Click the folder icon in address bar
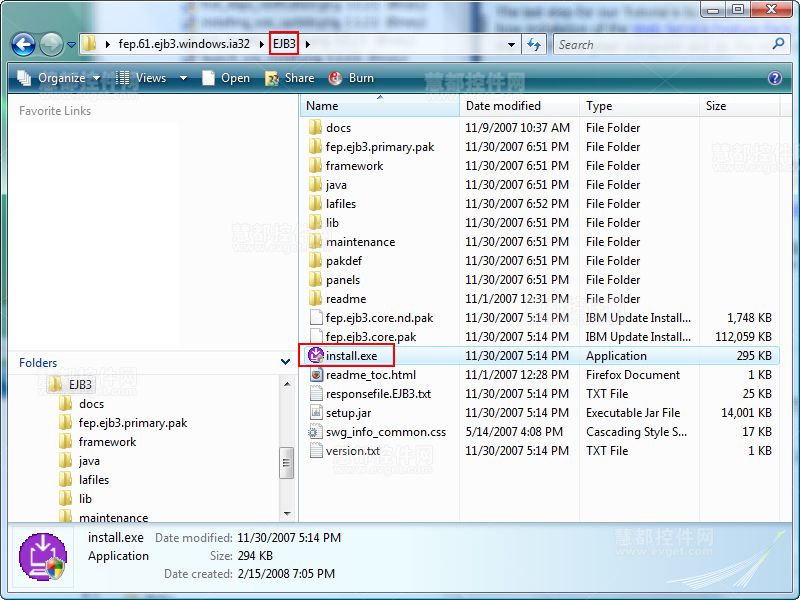800x600 pixels. pyautogui.click(x=90, y=44)
